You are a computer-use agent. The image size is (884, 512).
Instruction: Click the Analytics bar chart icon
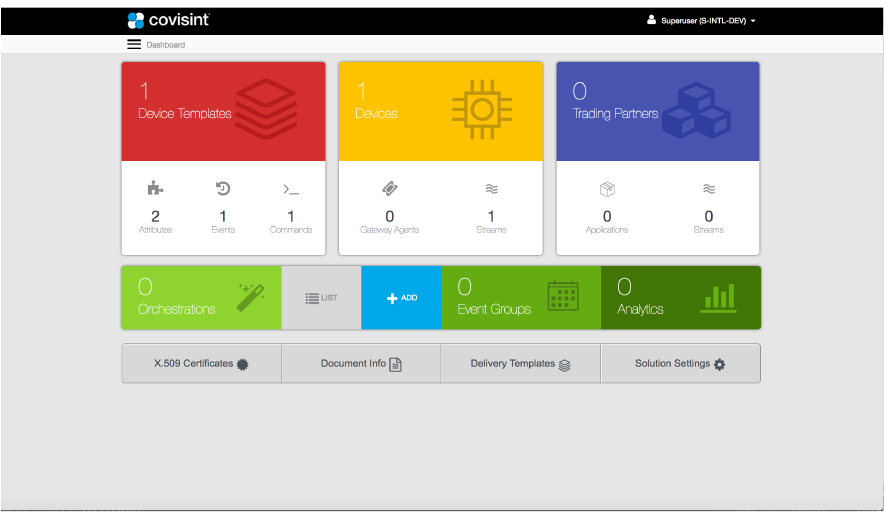[x=717, y=297]
